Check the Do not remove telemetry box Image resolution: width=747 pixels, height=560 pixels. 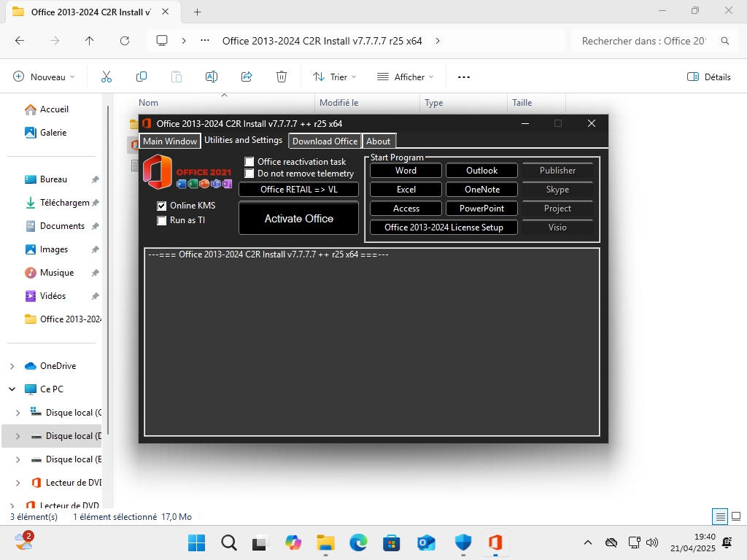pyautogui.click(x=249, y=174)
